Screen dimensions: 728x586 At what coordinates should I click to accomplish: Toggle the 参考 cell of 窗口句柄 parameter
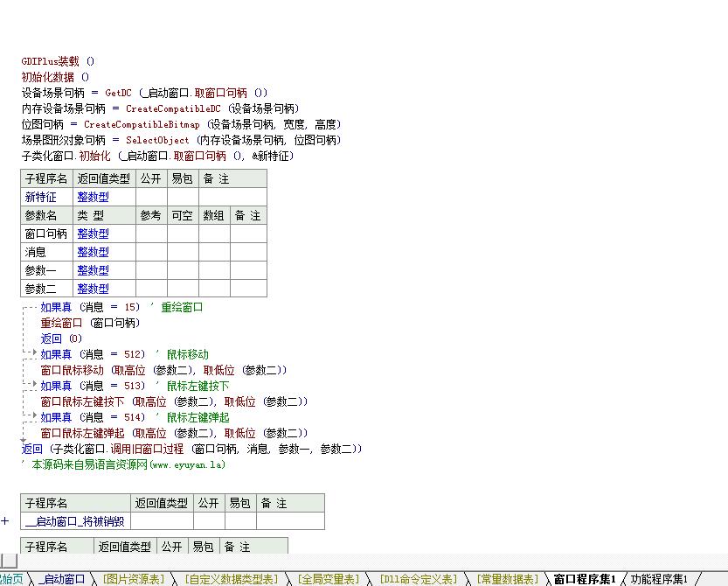(151, 234)
